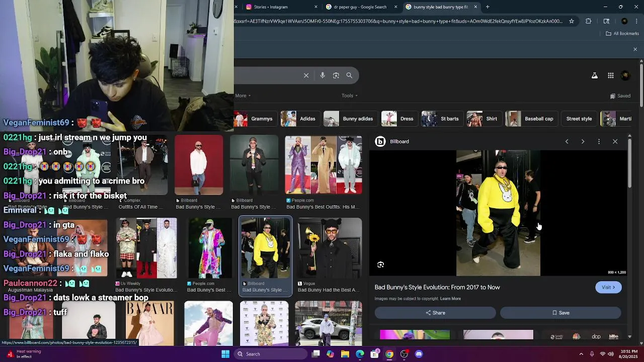Filter images by Grammys chip

pos(255,119)
